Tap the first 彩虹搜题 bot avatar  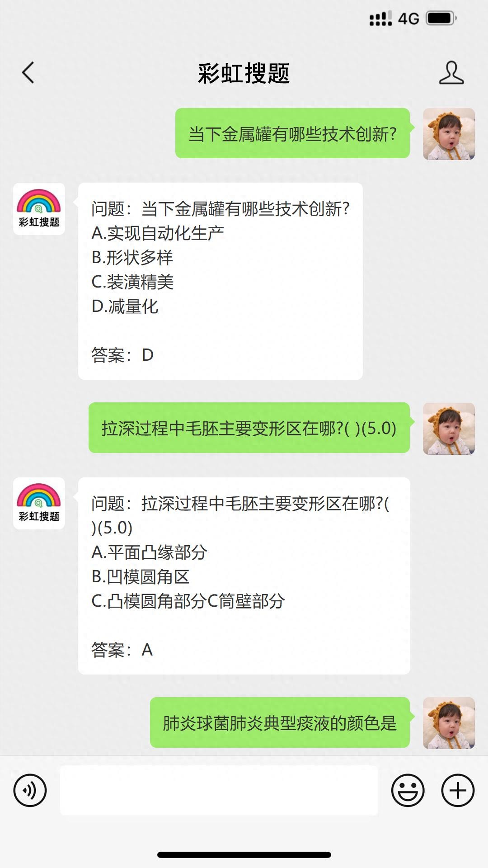pyautogui.click(x=39, y=209)
